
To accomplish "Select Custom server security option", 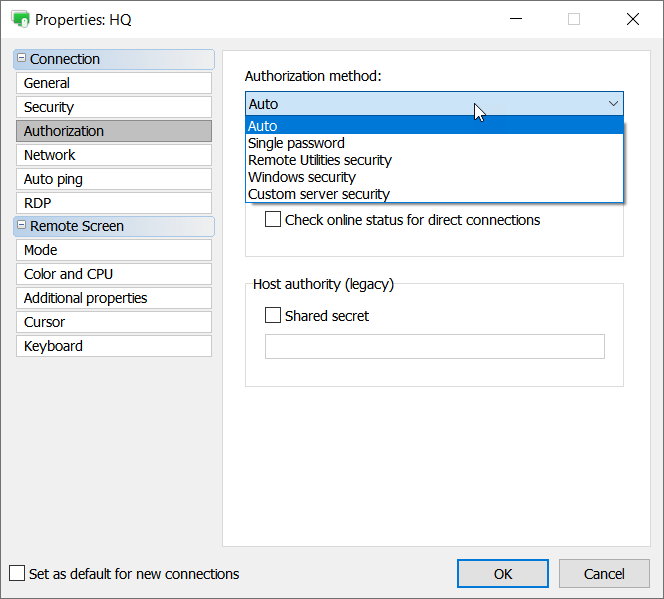I will click(x=319, y=194).
